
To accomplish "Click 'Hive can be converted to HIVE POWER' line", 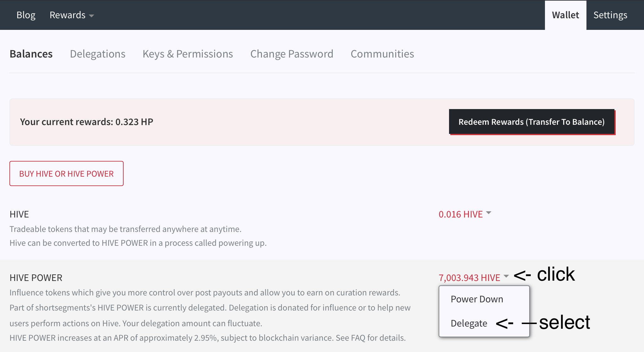I will pos(138,243).
